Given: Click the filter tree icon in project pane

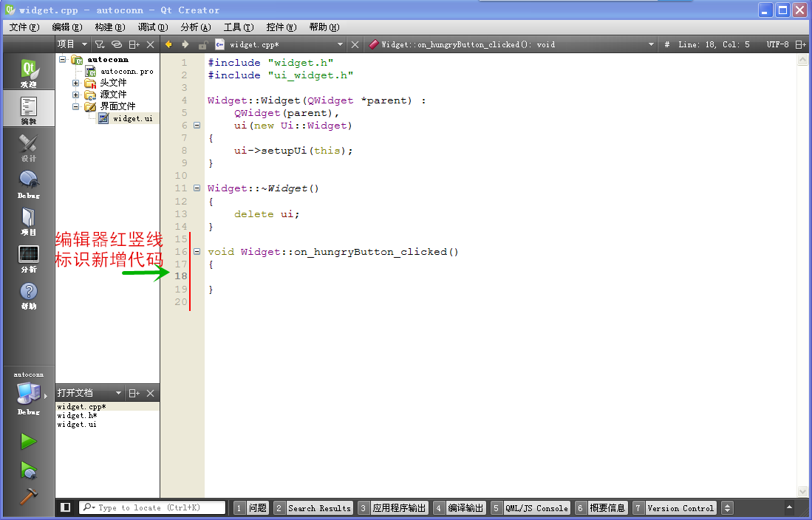Looking at the screenshot, I should point(100,44).
